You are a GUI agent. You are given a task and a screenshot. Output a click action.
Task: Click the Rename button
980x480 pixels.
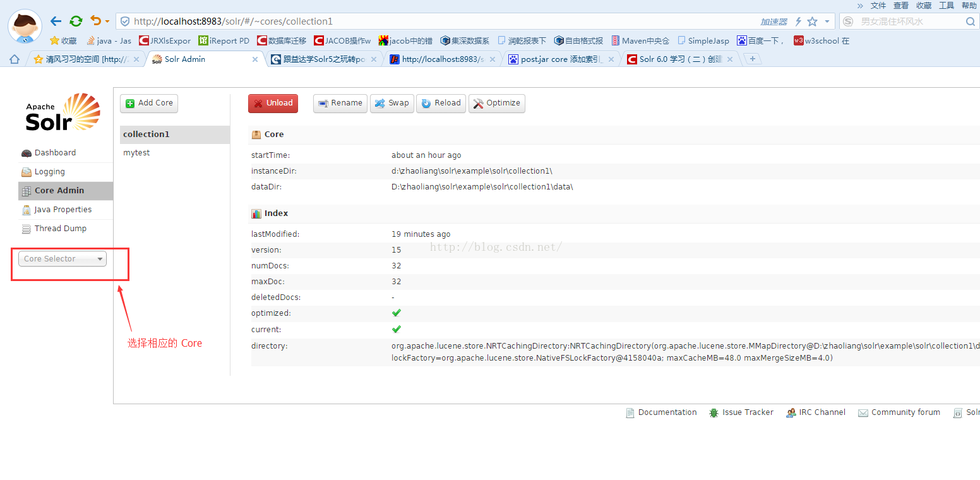tap(340, 104)
